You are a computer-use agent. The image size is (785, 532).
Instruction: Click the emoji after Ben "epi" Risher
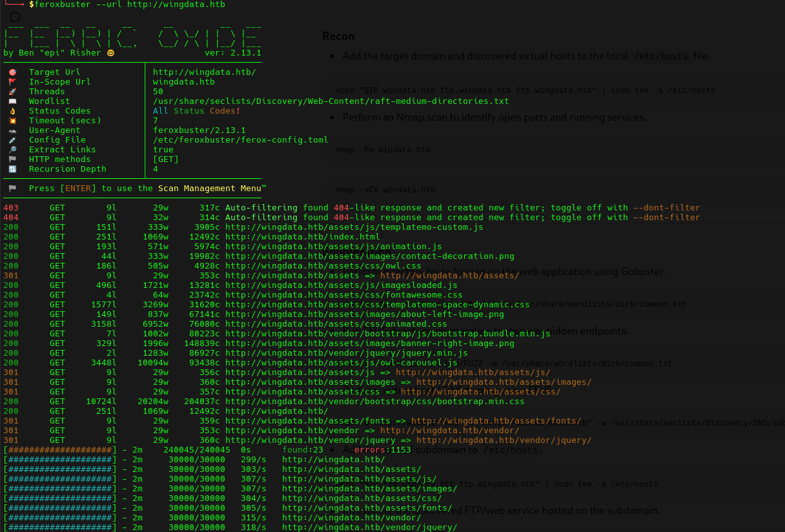[110, 53]
